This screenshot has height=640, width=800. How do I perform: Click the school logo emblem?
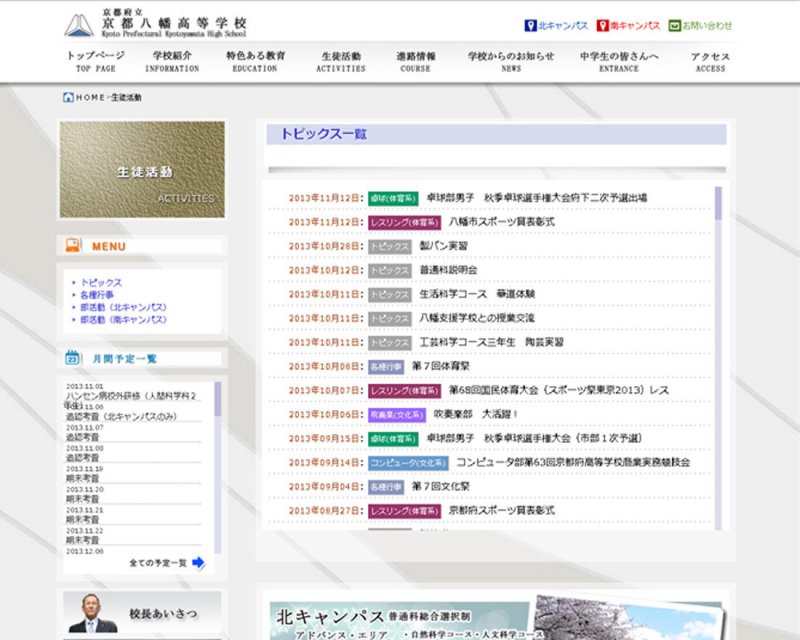click(80, 24)
